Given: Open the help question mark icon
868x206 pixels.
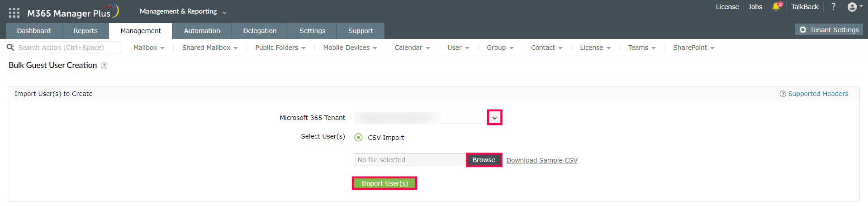Looking at the screenshot, I should (x=833, y=6).
